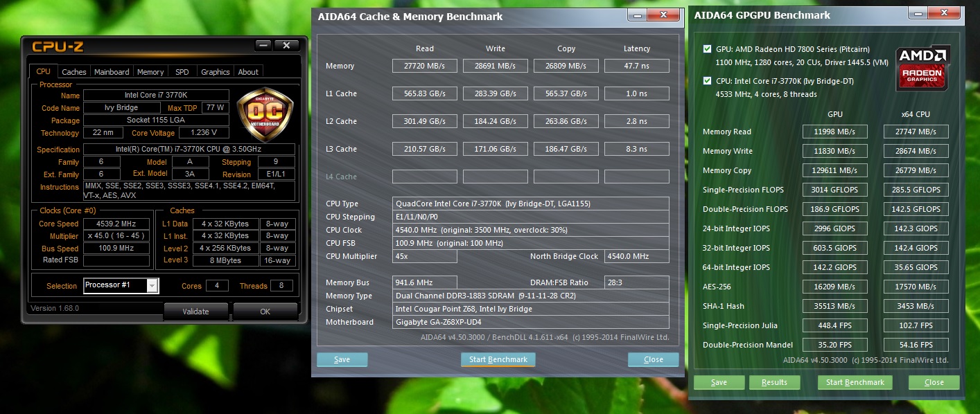Start Benchmark in the GPGPU window

coord(855,382)
